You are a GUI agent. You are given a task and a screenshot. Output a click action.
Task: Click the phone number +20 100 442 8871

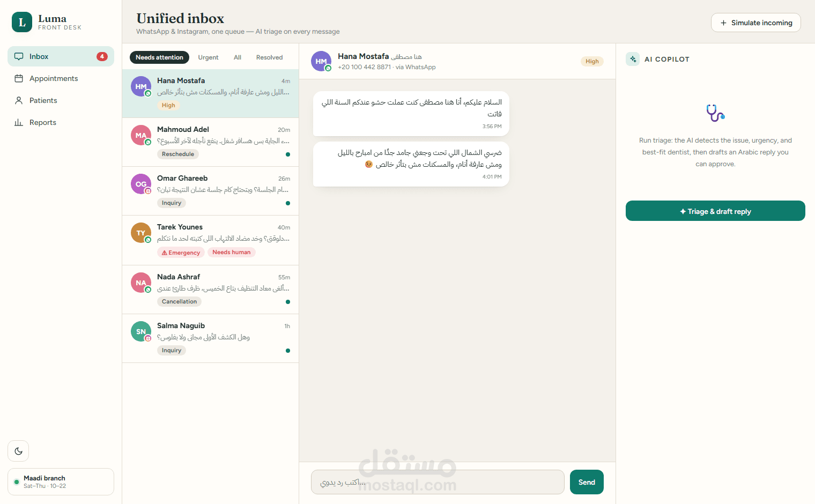[364, 67]
